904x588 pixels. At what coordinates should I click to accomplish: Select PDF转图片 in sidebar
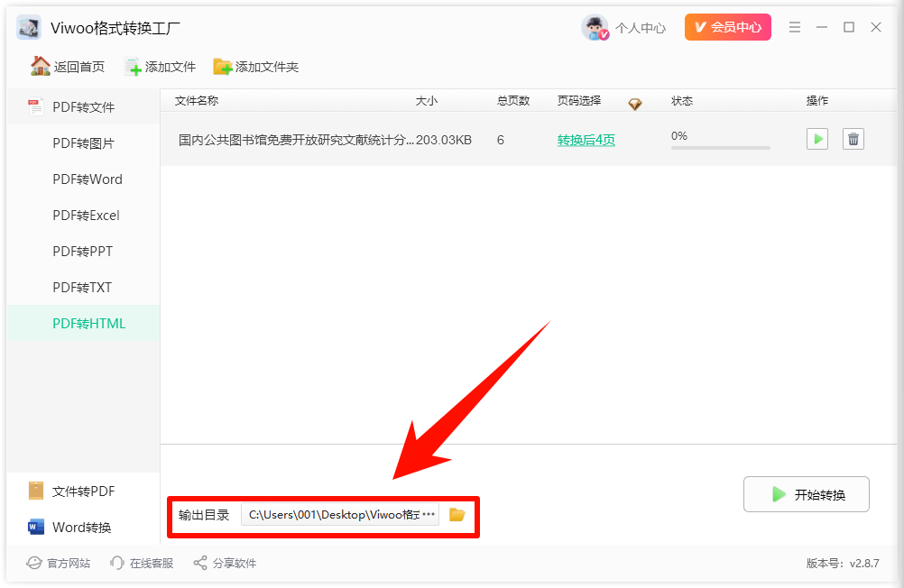click(x=84, y=143)
